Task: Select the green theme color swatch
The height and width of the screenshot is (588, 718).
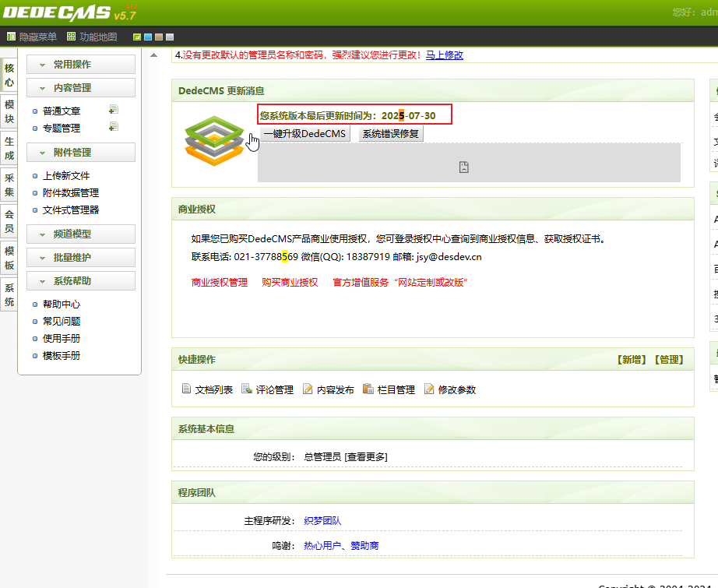Action: click(x=137, y=37)
